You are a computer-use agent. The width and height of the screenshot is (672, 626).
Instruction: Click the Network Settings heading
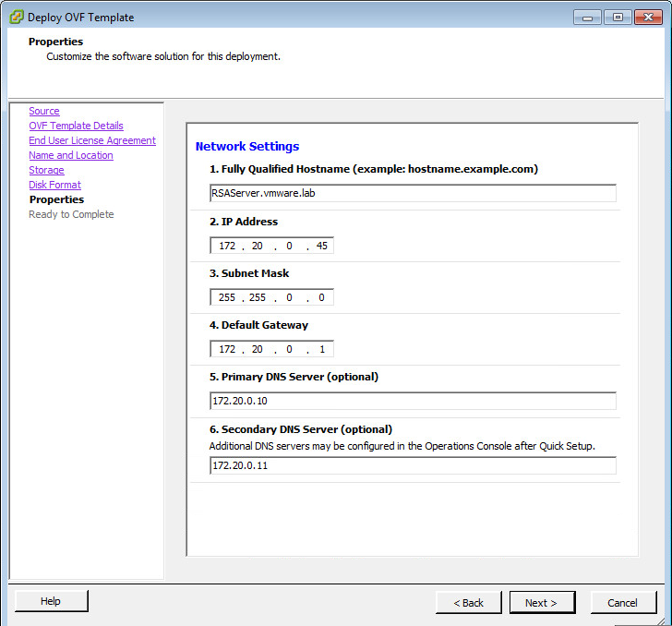(x=247, y=147)
